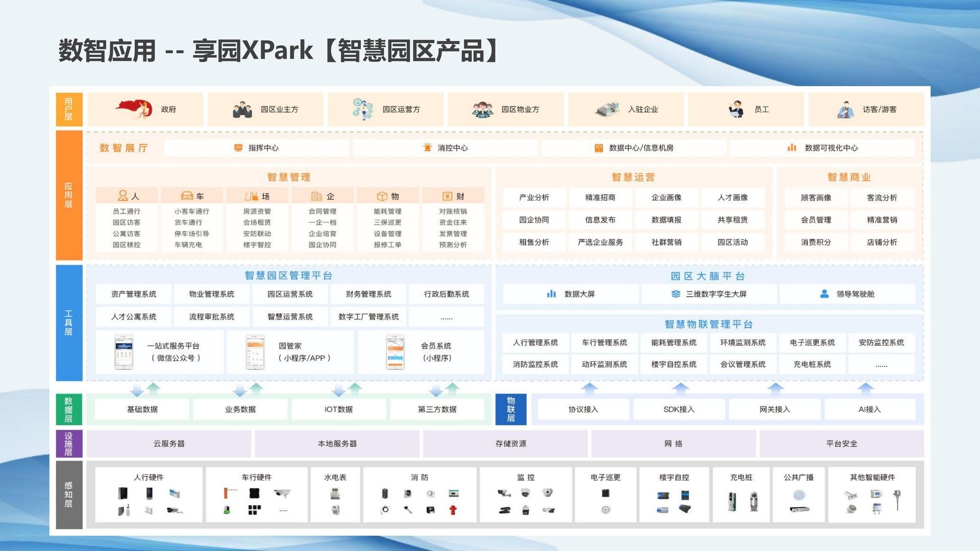
Task: Open the 产业分析 box
Action: [x=534, y=197]
